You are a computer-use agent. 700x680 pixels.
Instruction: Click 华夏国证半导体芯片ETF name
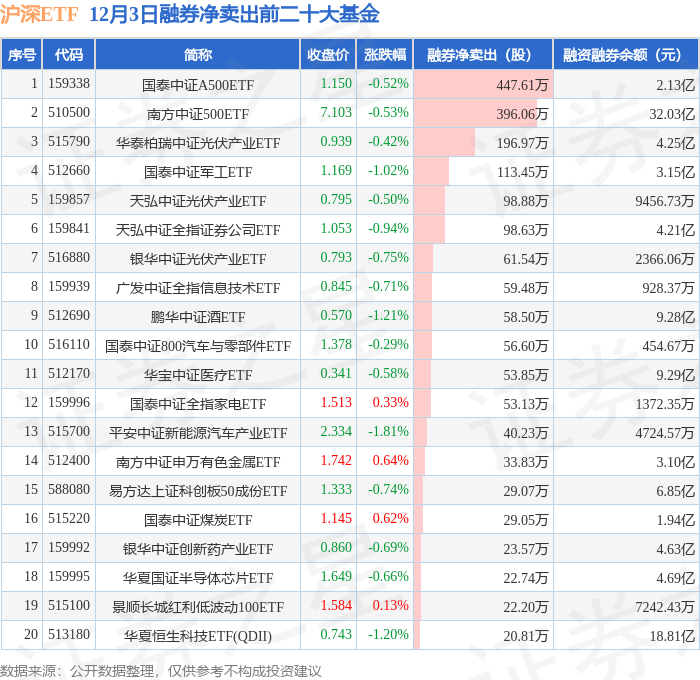(198, 578)
